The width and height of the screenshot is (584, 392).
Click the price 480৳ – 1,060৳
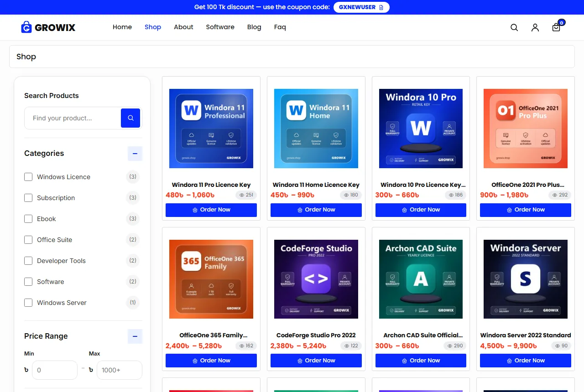[x=190, y=195]
